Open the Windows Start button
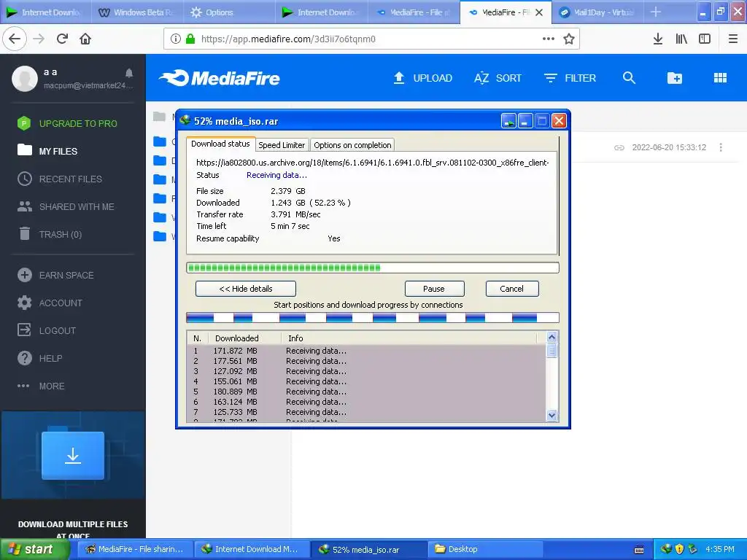This screenshot has height=560, width=747. 34,549
